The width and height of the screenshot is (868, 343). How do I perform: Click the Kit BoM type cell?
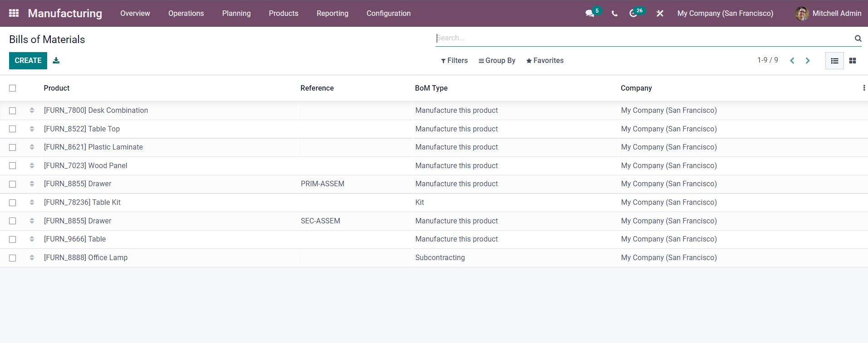point(419,203)
